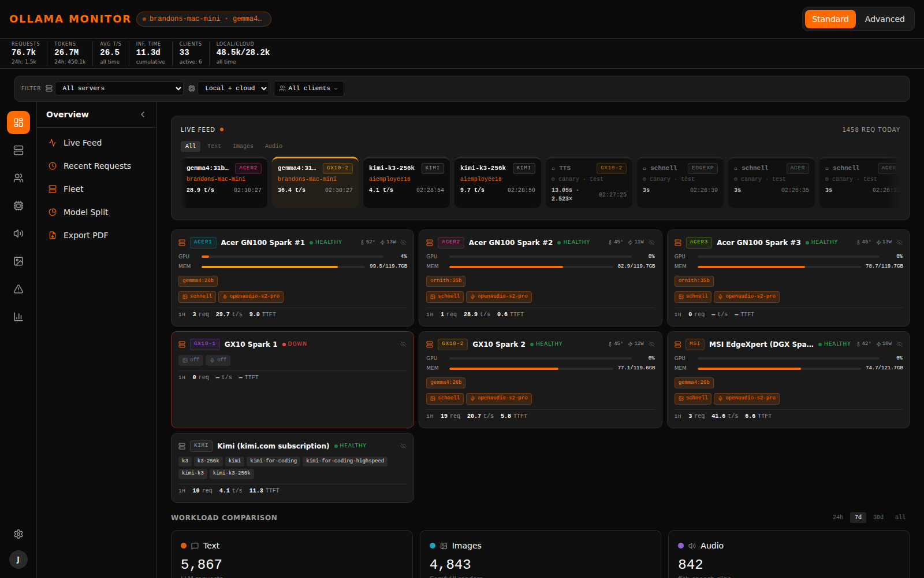This screenshot has height=578, width=924.
Task: Open the TTS GX10-2 live feed card
Action: tap(589, 183)
